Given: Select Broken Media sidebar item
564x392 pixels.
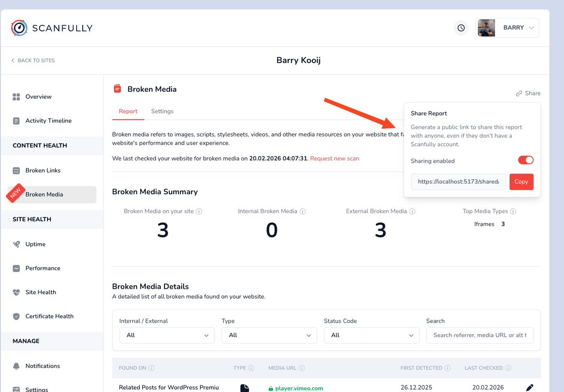Looking at the screenshot, I should 52,194.
